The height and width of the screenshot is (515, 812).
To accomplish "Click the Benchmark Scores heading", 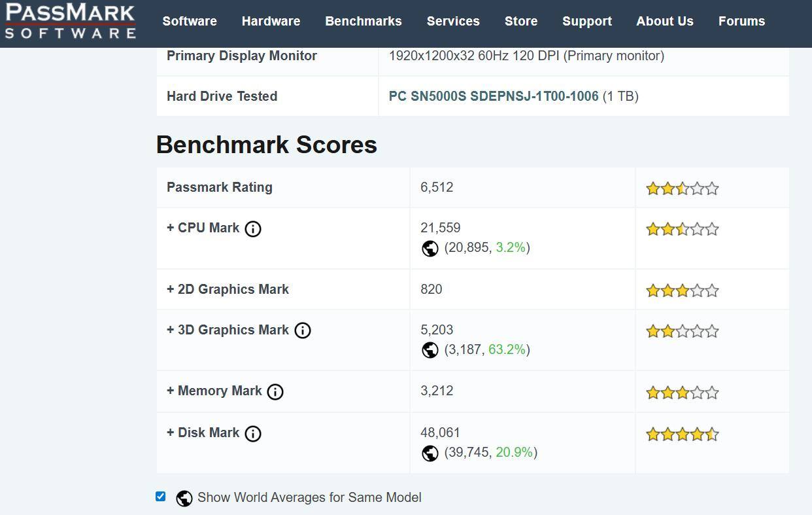I will tap(267, 145).
